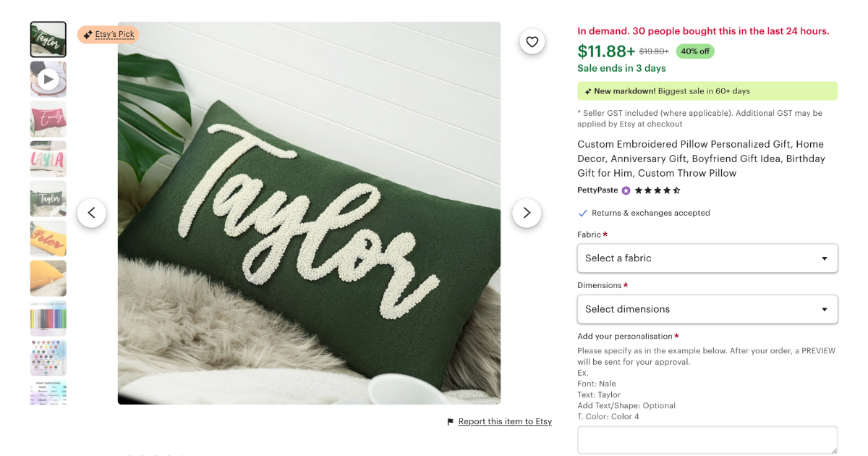This screenshot has height=456, width=868.
Task: Click the checkmark beside Returns & exchanges
Action: click(x=582, y=213)
